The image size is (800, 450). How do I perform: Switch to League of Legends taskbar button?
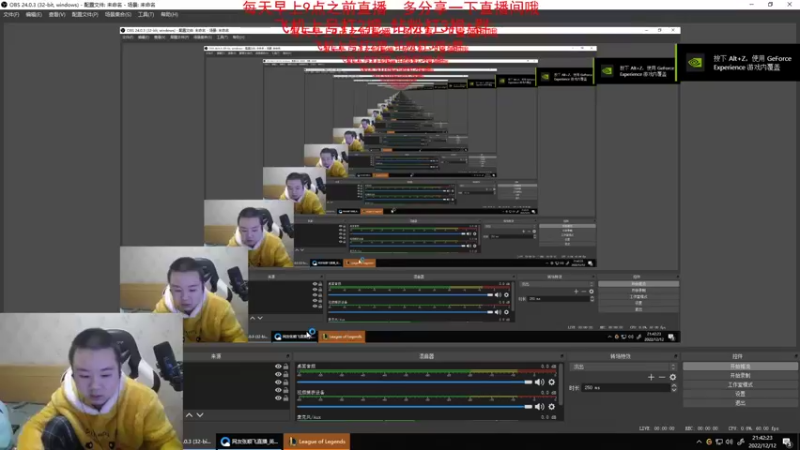click(317, 441)
